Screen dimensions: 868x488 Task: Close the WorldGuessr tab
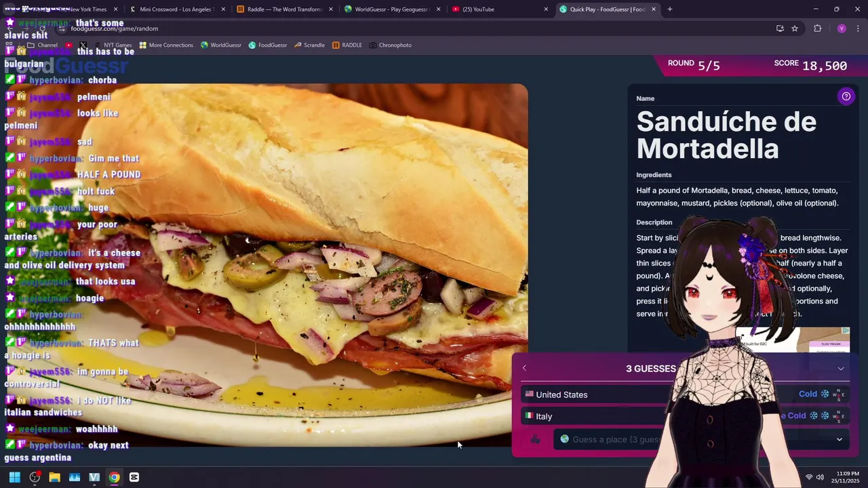(x=438, y=9)
